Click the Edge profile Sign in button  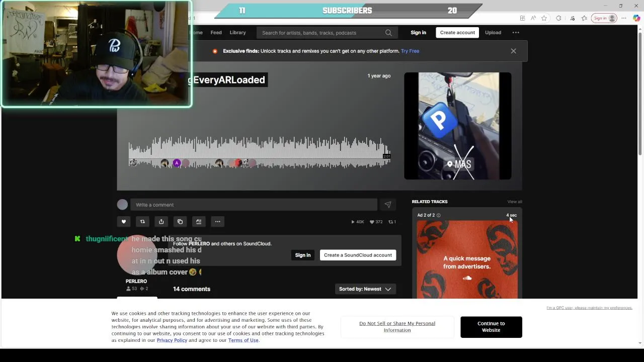[604, 18]
